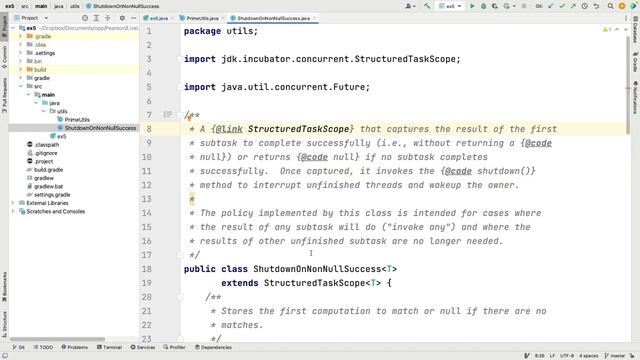Screen dimensions: 640x360
Task: Run the ex5 configuration
Action: (472, 6)
